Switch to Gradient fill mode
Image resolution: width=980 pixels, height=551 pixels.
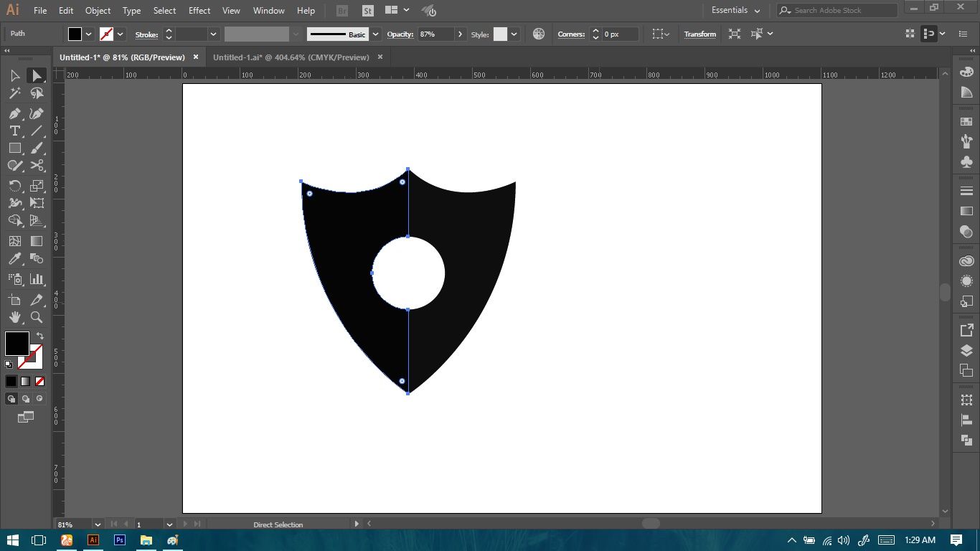[x=25, y=381]
